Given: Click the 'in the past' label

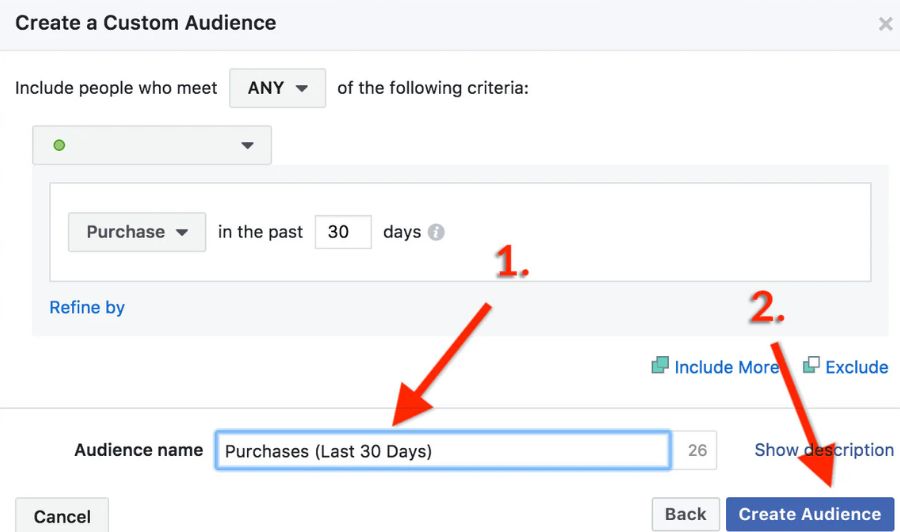Looking at the screenshot, I should pyautogui.click(x=260, y=232).
